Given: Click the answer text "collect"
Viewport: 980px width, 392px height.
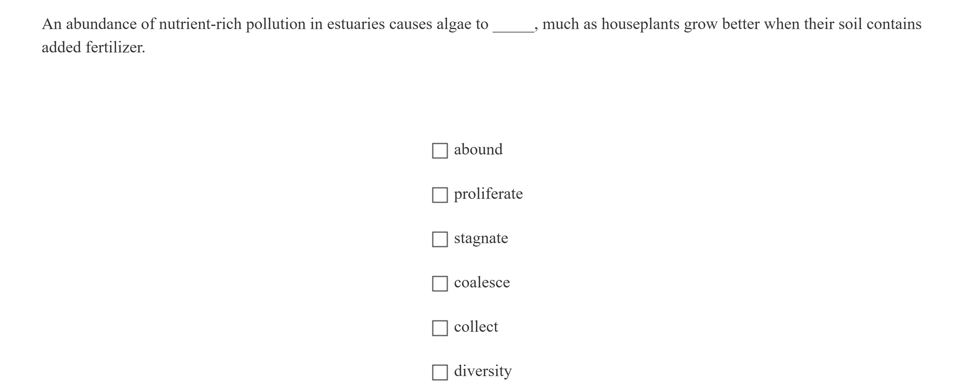Looking at the screenshot, I should click(476, 327).
